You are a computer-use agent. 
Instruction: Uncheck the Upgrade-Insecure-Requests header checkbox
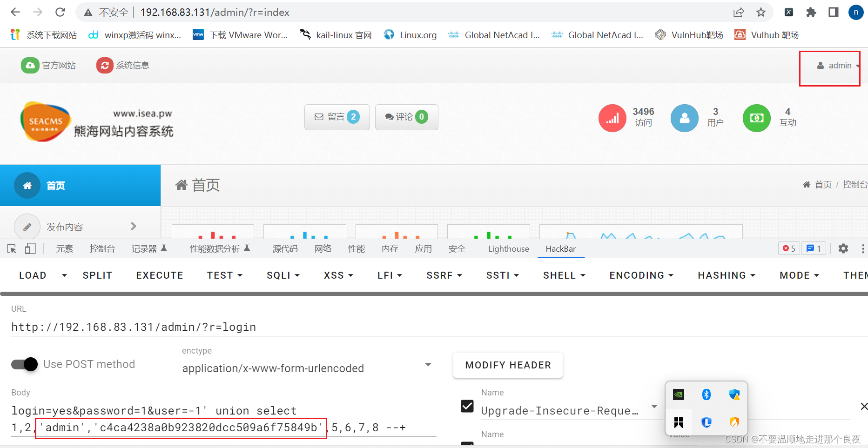(467, 406)
